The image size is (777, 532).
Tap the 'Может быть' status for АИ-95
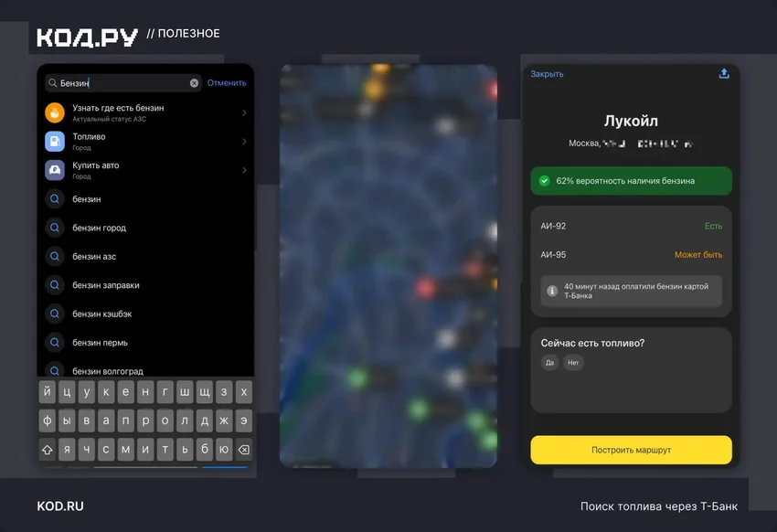click(698, 255)
